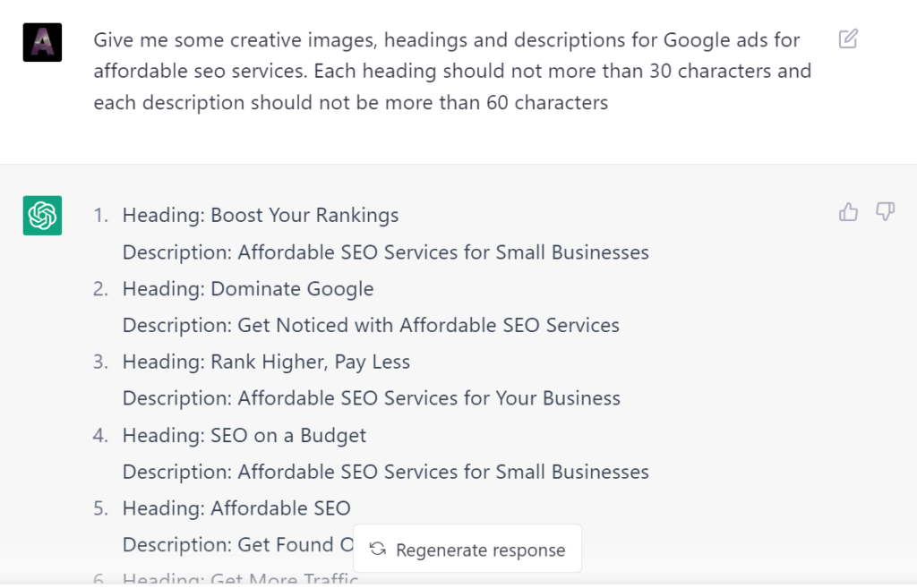Click the thumbs down feedback icon

point(885,212)
